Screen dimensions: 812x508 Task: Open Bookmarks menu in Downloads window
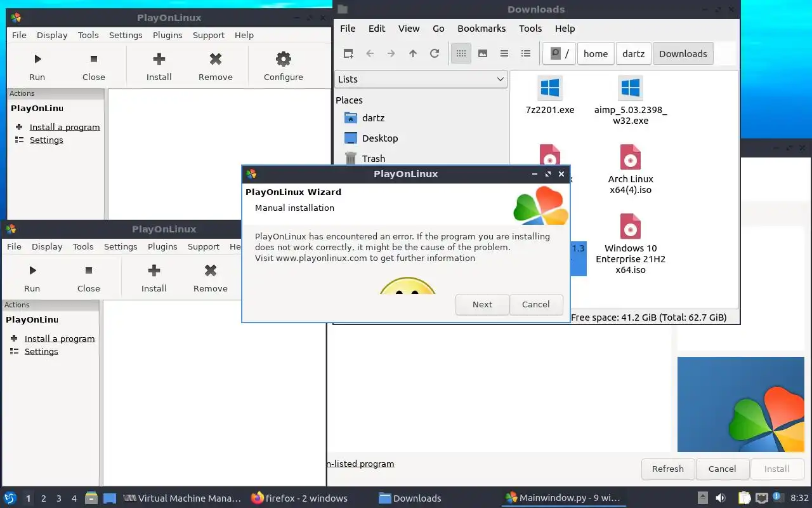(x=481, y=29)
